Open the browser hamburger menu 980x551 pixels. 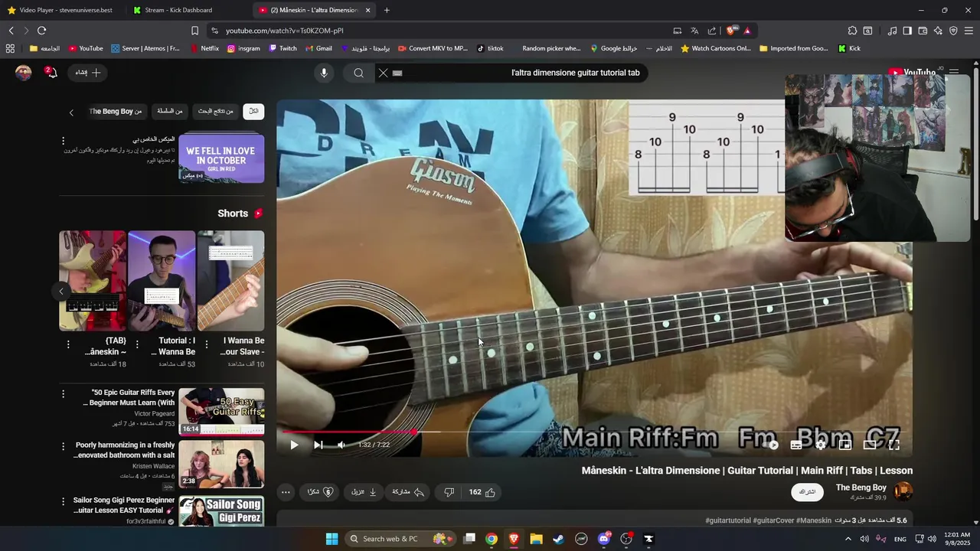point(969,31)
